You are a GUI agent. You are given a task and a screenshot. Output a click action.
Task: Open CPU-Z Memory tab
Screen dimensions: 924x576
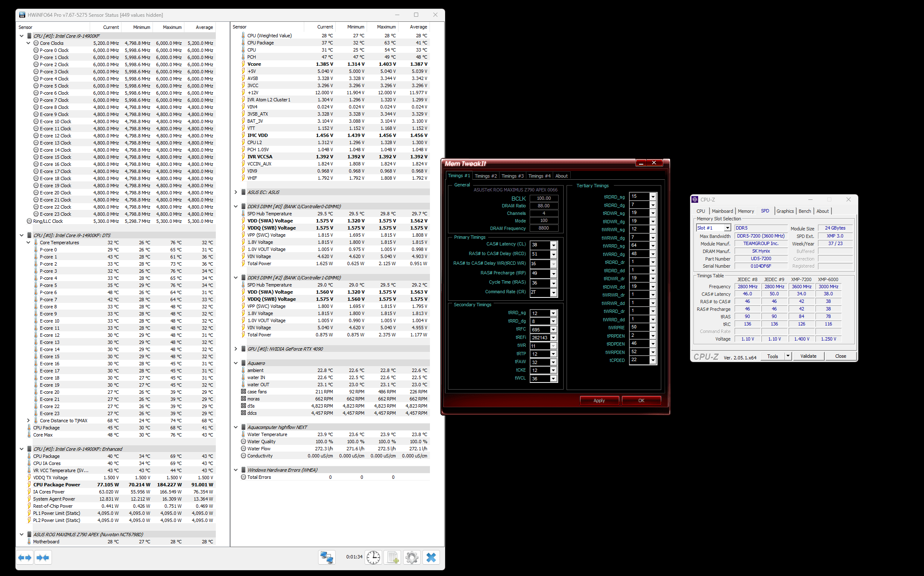(745, 211)
